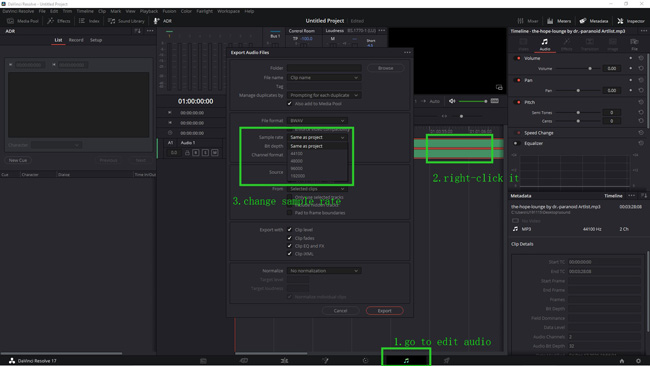
Task: Go to the Color page icon
Action: 365,361
